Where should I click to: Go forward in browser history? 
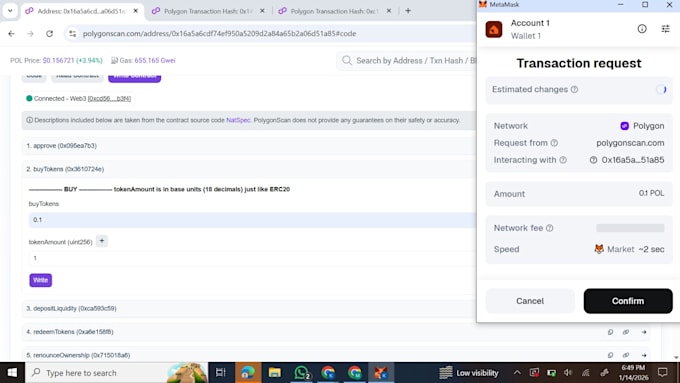(30, 33)
